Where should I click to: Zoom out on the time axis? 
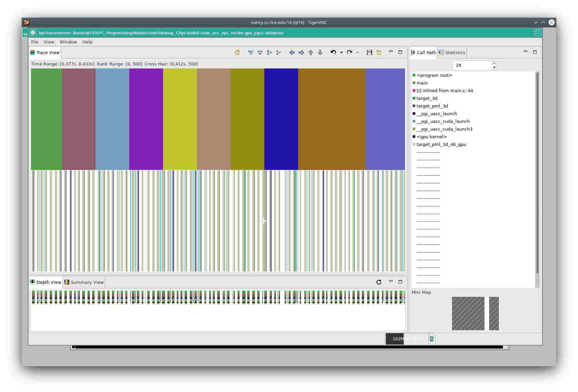260,52
